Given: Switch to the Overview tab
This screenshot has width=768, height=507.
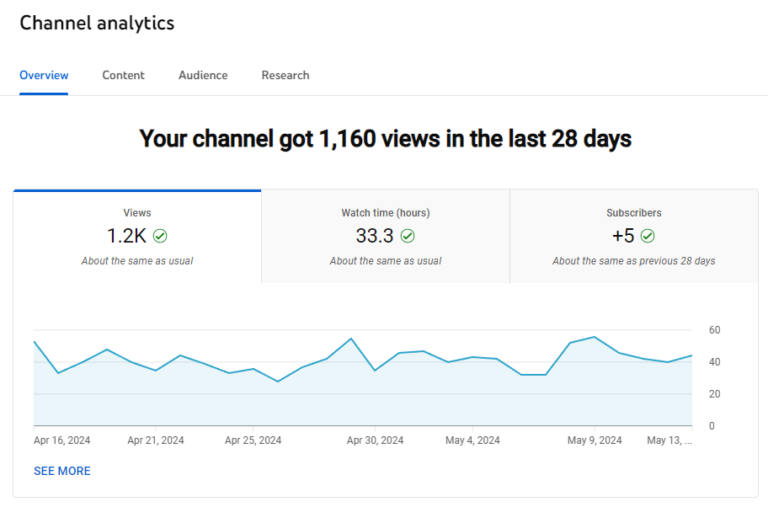Looking at the screenshot, I should tap(44, 75).
